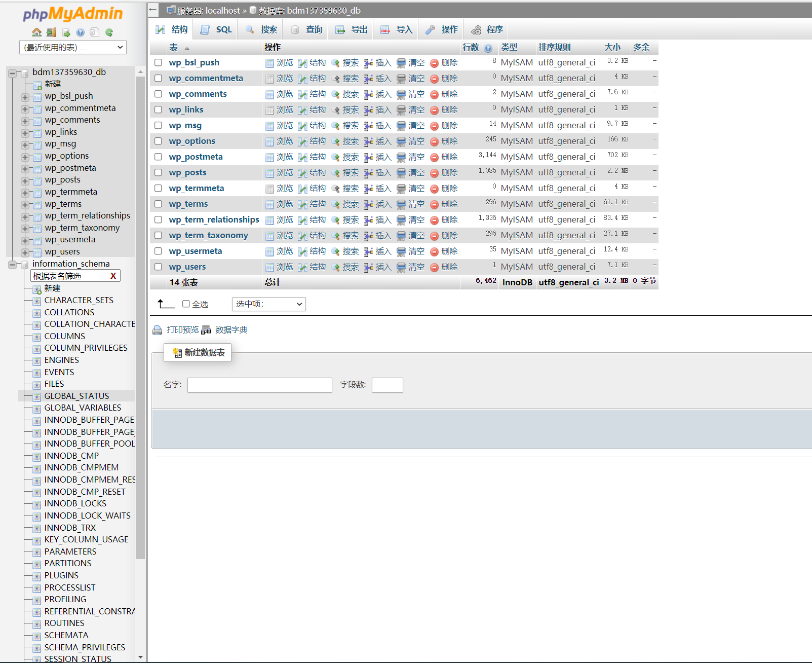812x663 pixels.
Task: Check the wp_term_relationships row checkbox
Action: pos(158,219)
